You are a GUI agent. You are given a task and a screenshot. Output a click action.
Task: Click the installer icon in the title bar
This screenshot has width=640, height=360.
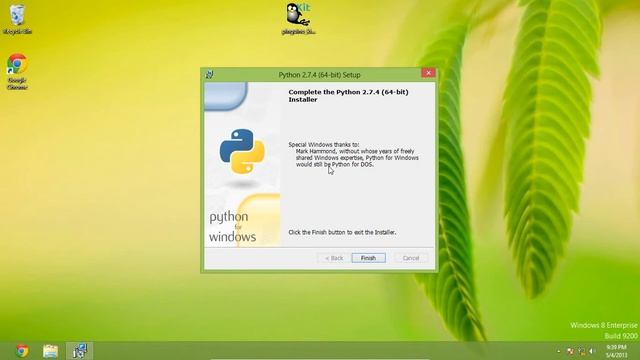pyautogui.click(x=209, y=75)
